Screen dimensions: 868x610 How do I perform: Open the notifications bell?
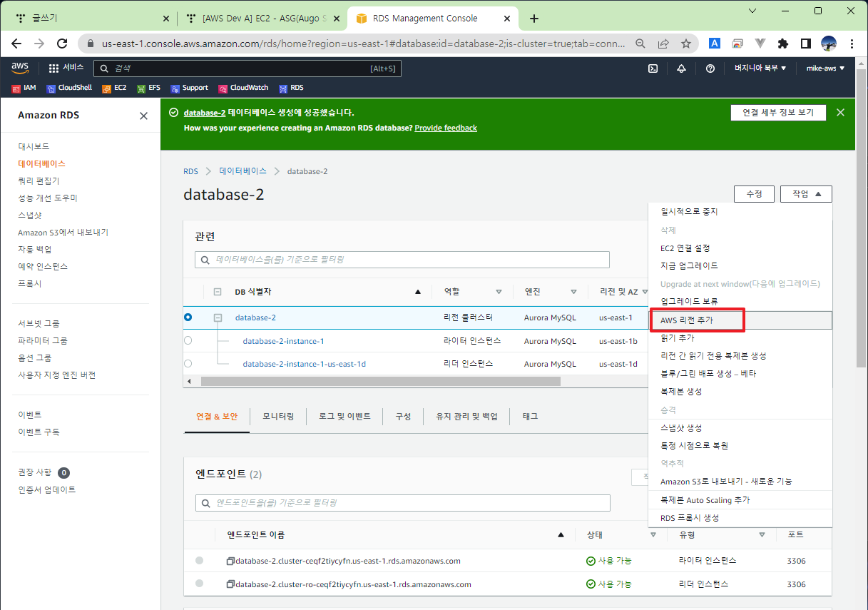coord(681,68)
